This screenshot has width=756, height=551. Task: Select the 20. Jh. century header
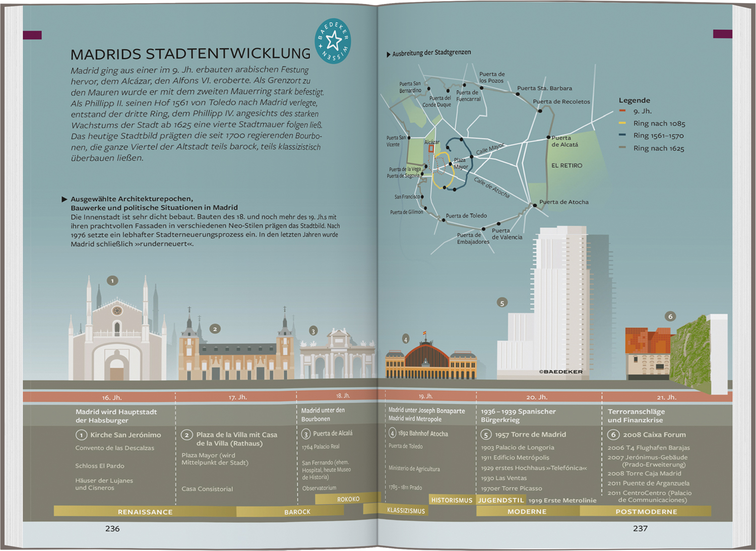click(x=537, y=397)
